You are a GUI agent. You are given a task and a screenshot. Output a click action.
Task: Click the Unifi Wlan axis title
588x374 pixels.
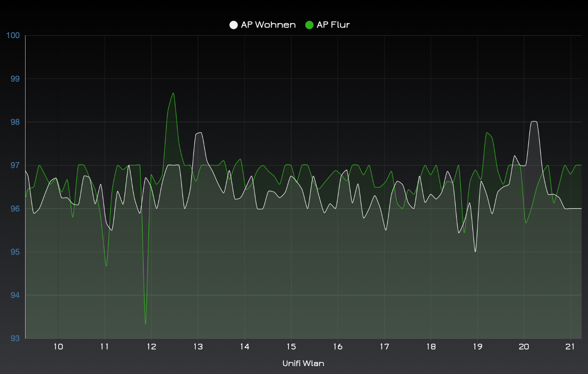click(303, 363)
